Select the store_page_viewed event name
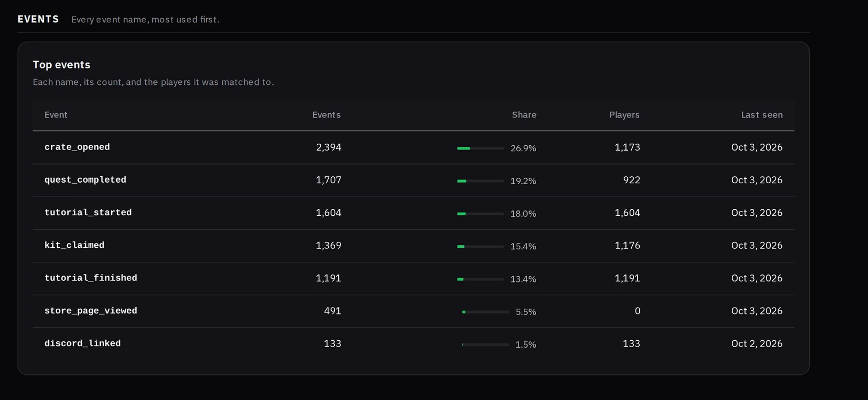The height and width of the screenshot is (400, 868). click(91, 311)
